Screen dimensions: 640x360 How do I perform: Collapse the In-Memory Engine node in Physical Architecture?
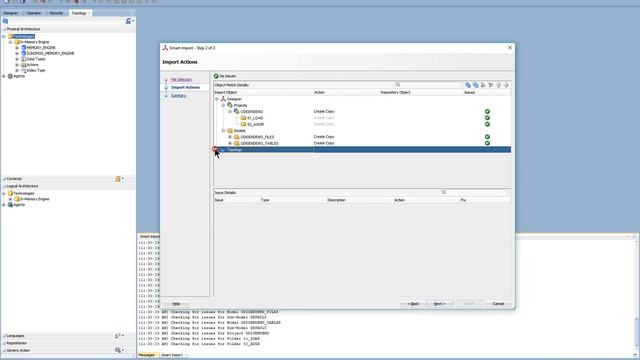11,42
